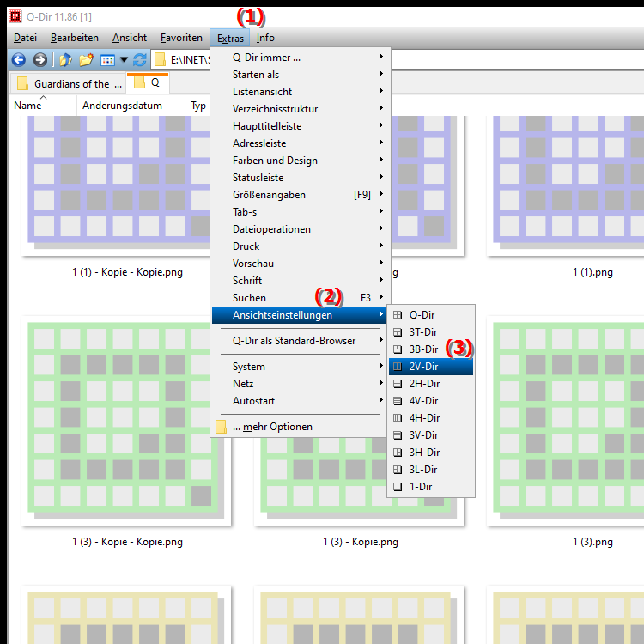Image resolution: width=644 pixels, height=644 pixels.
Task: Choose the 3T-Dir layout option
Action: [431, 332]
